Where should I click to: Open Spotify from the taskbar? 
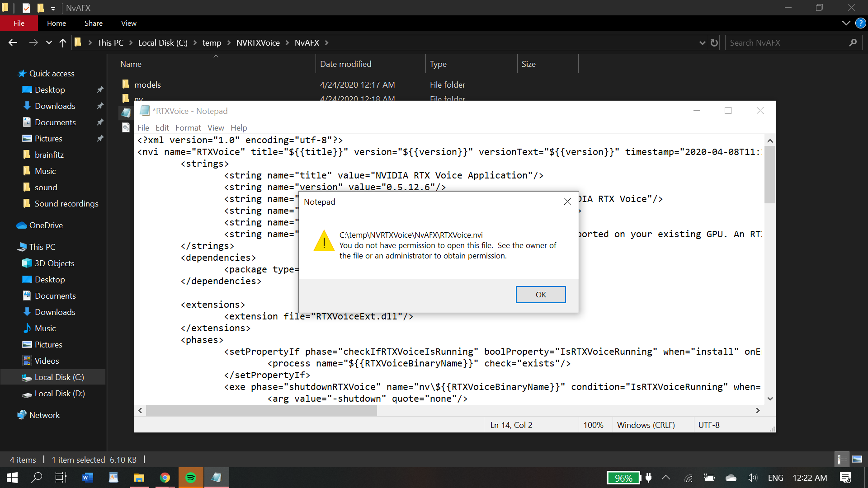pyautogui.click(x=191, y=478)
